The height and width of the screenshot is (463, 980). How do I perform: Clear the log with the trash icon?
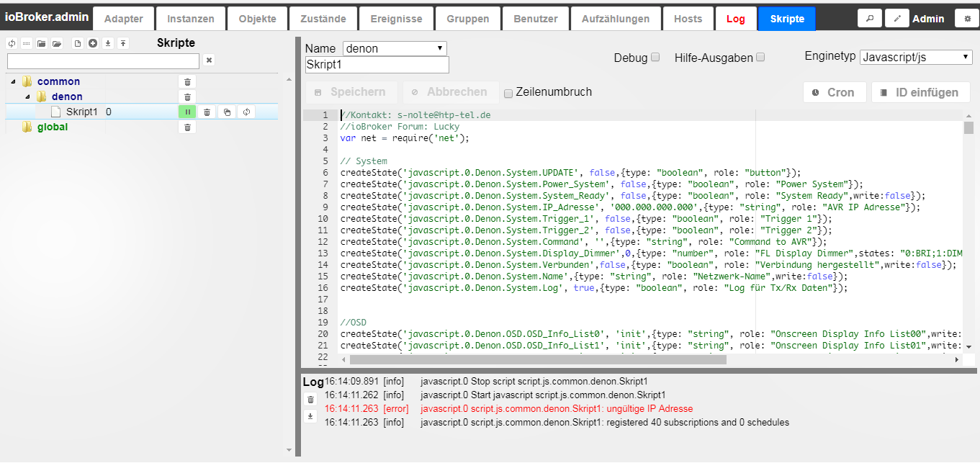[310, 399]
